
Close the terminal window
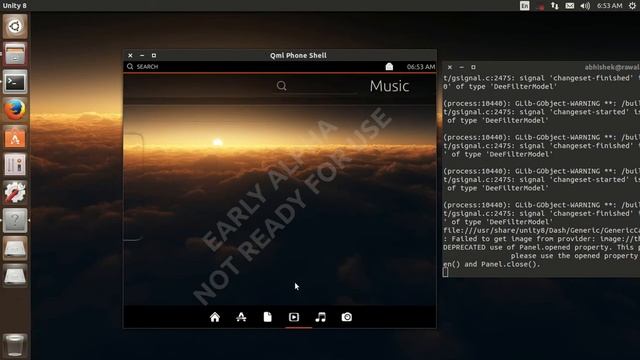point(450,67)
